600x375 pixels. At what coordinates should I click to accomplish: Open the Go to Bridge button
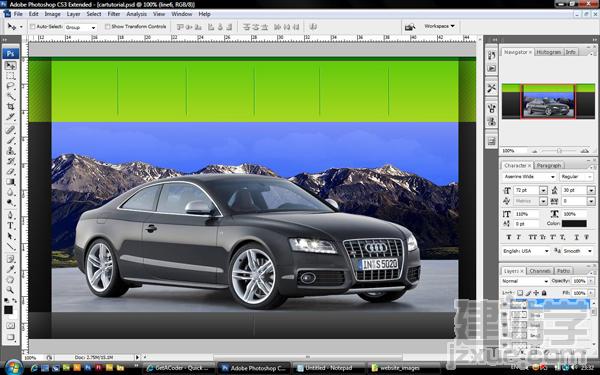click(x=410, y=27)
